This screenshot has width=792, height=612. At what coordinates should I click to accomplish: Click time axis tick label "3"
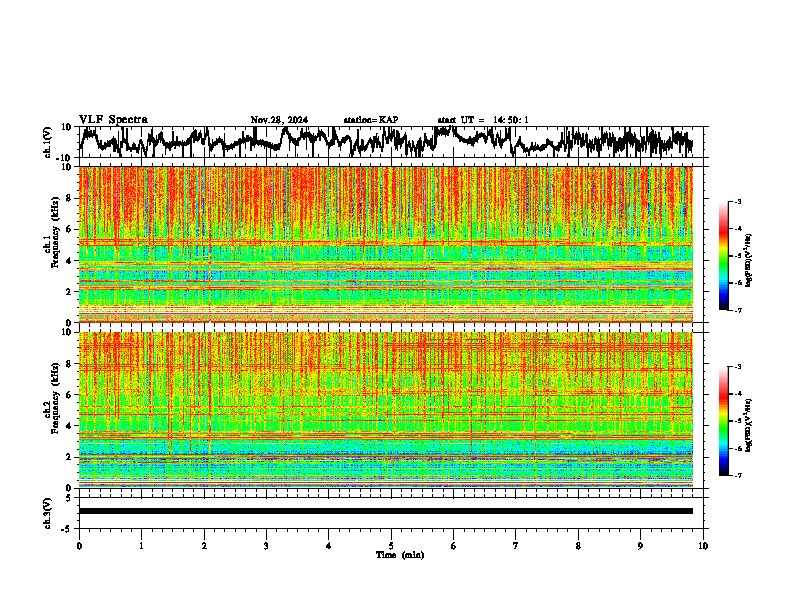(x=266, y=546)
